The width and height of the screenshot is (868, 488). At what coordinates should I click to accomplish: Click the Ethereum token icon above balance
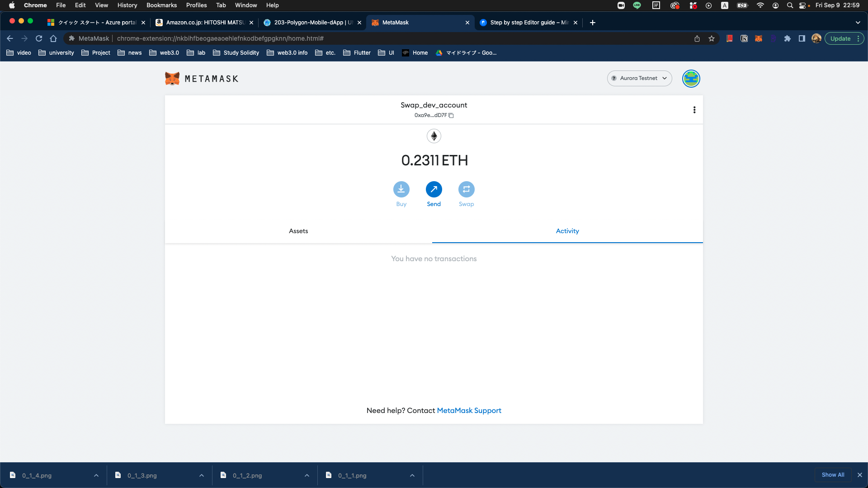434,136
